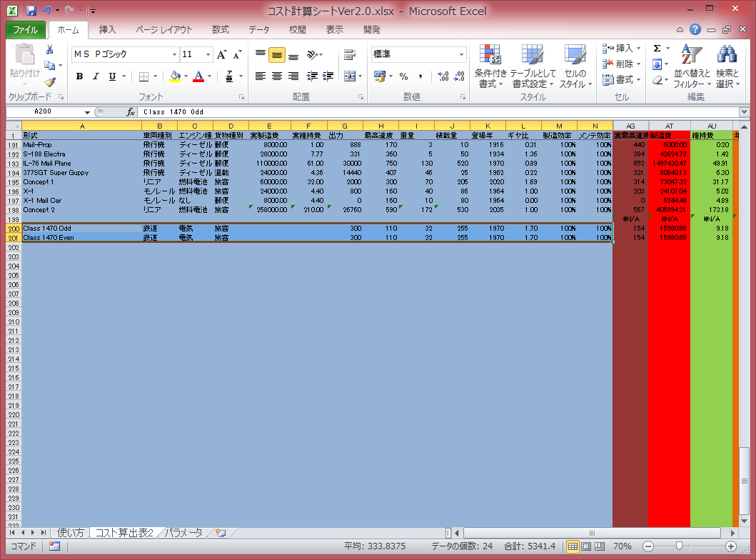Click the Undo arrow icon
Image resolution: width=756 pixels, height=560 pixels.
[x=47, y=10]
